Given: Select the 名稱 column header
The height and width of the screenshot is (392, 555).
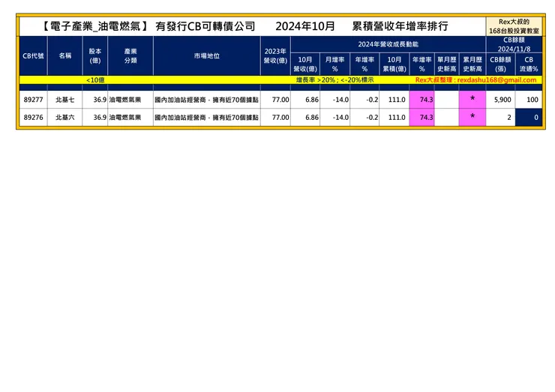Looking at the screenshot, I should click(65, 56).
